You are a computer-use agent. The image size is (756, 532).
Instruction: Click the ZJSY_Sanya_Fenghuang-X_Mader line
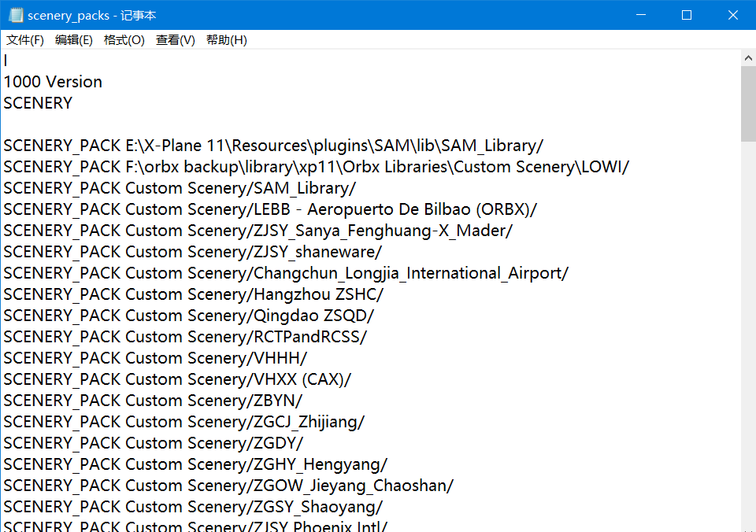(258, 231)
